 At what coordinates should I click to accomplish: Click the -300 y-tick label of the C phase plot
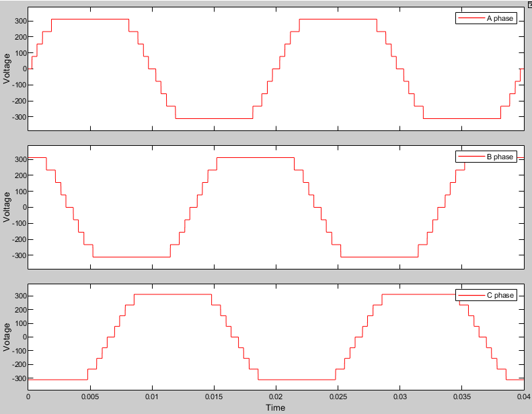pos(20,378)
